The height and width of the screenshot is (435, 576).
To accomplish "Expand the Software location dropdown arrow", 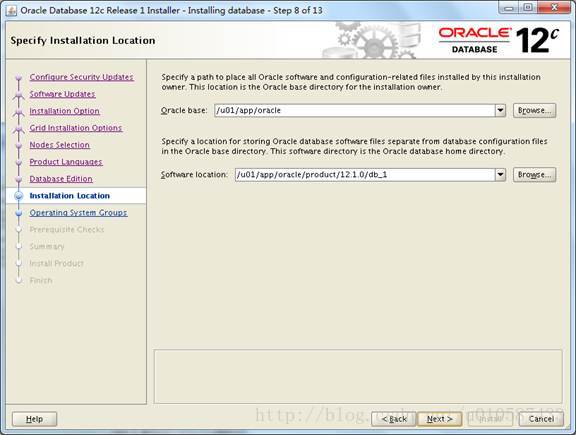I will click(500, 175).
